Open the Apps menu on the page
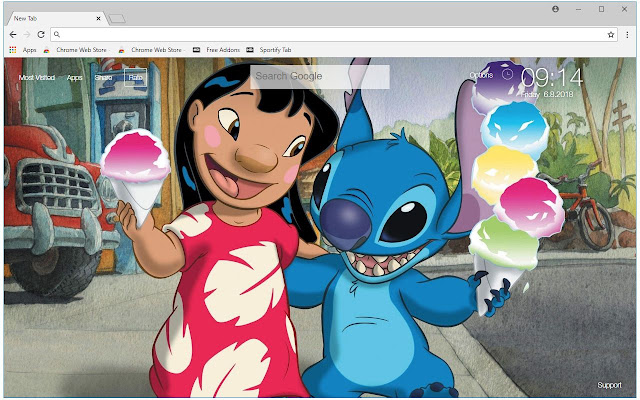 [75, 78]
